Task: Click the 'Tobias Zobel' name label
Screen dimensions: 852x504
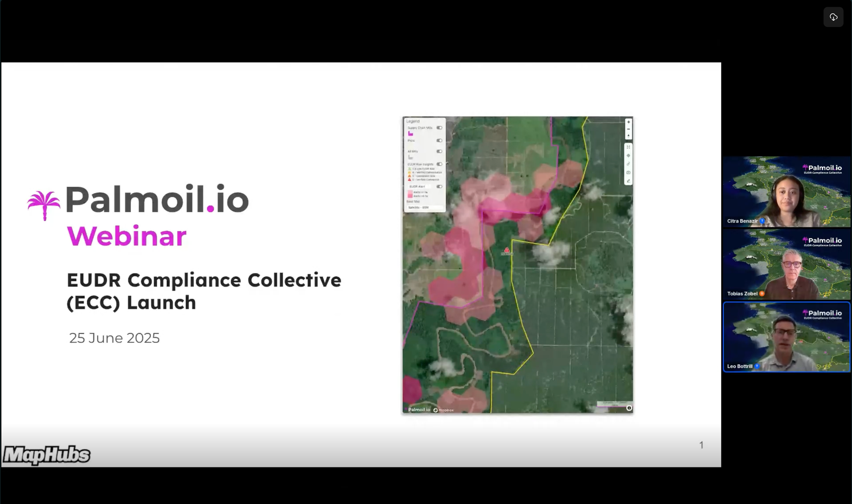Action: point(742,293)
